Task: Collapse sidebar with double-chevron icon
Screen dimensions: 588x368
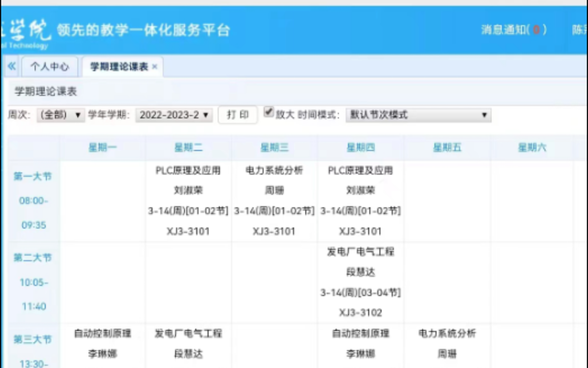Action: tap(12, 66)
